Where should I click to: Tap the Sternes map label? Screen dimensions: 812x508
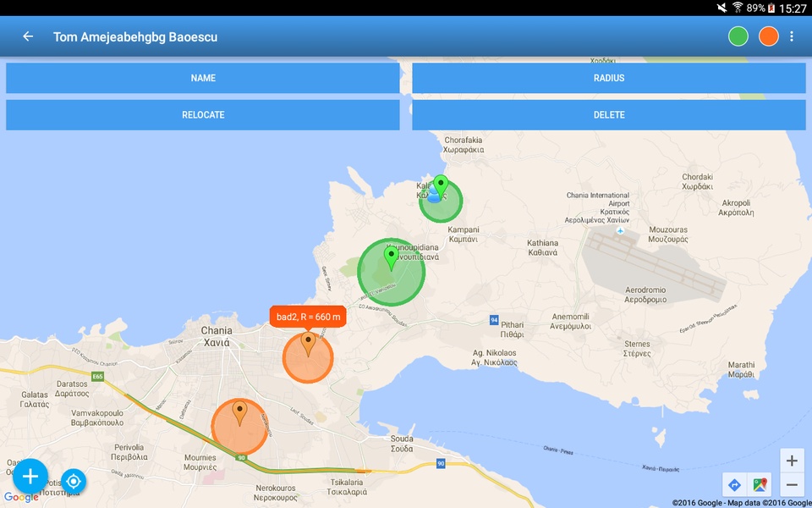[637, 348]
